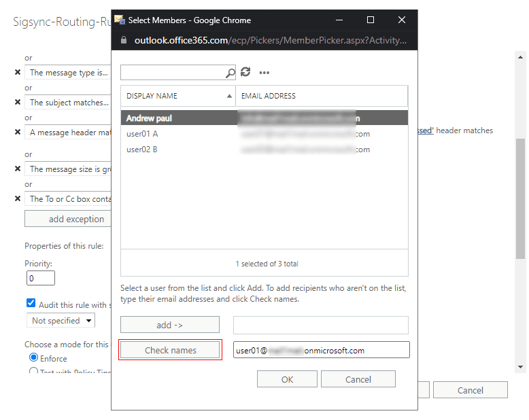The image size is (529, 420).
Task: Click the search magnifier icon
Action: [x=231, y=73]
